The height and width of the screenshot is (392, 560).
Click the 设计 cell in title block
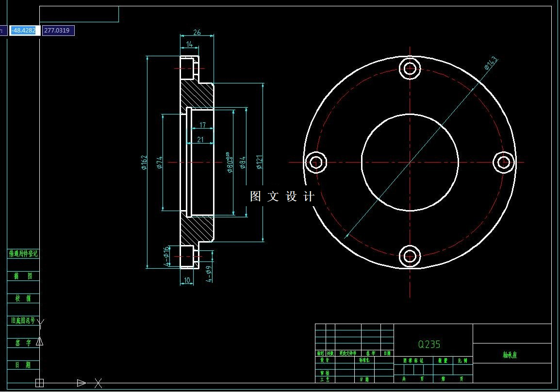[x=324, y=360]
